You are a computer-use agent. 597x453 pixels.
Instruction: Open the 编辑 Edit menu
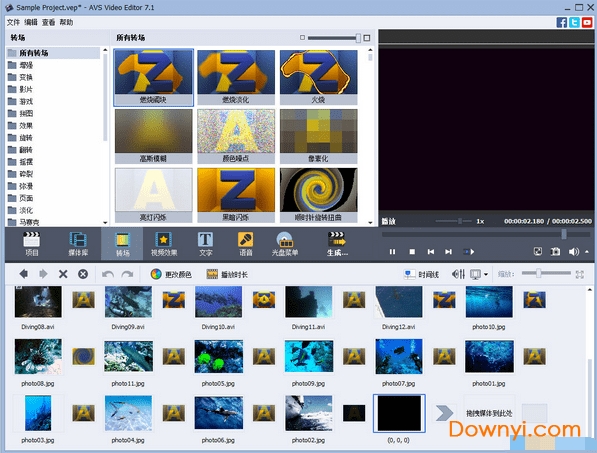click(x=31, y=22)
